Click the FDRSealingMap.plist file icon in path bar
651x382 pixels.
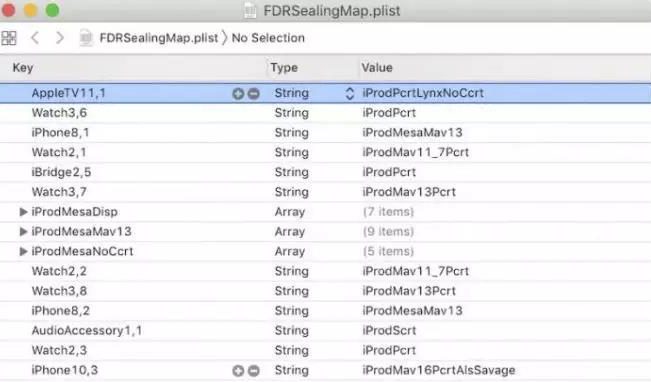click(x=86, y=38)
